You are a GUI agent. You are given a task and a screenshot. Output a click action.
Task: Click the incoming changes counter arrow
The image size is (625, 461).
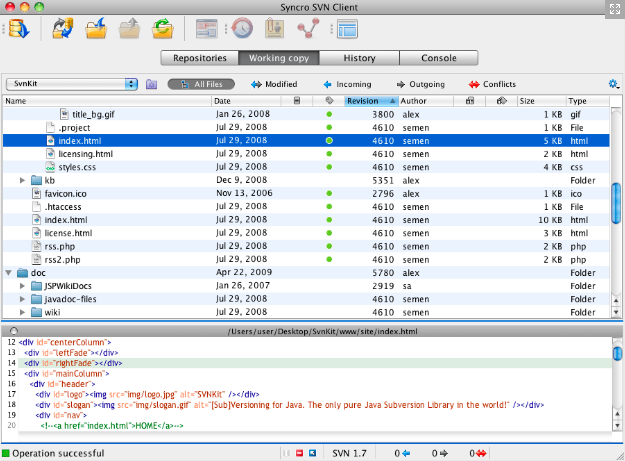406,453
